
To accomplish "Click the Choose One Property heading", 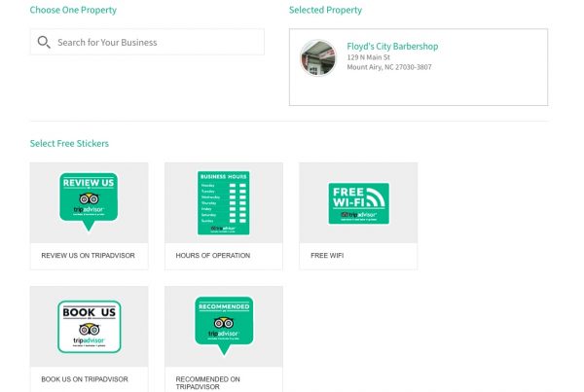I will coord(73,10).
